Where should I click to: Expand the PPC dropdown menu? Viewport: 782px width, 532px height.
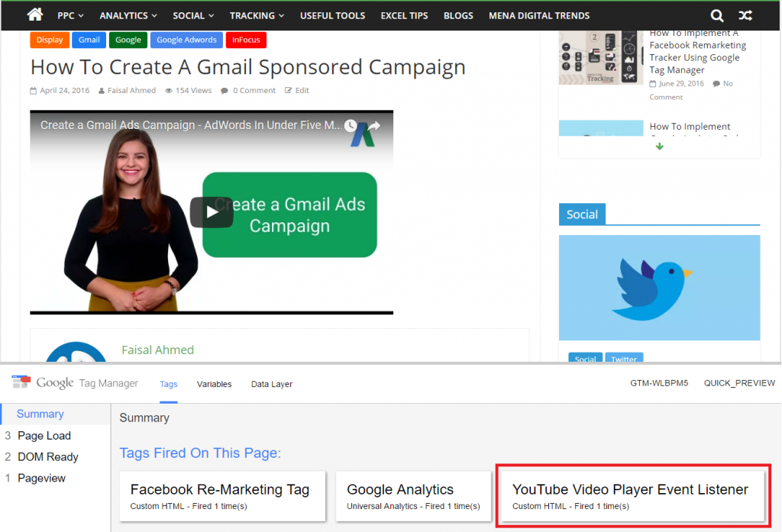[70, 15]
